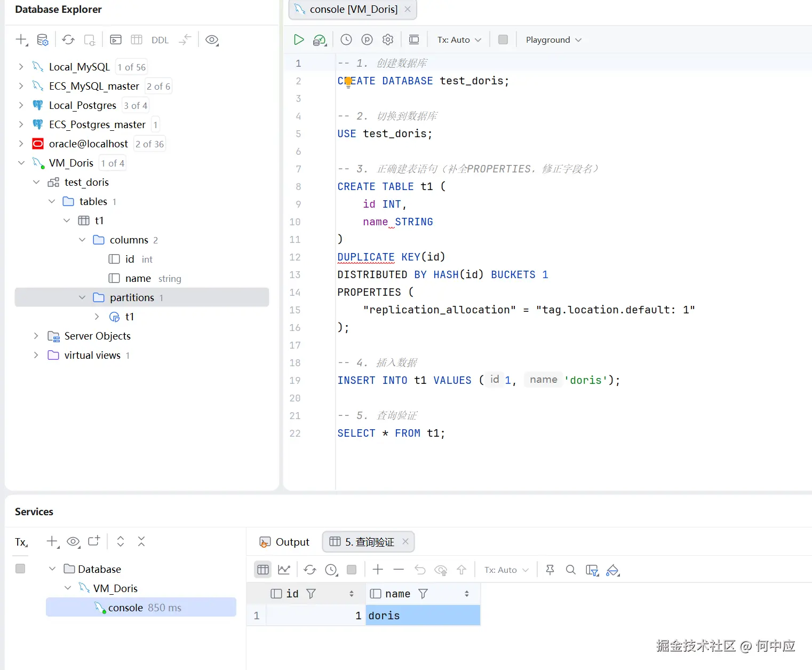Open the query console icon in Database Explorer
The height and width of the screenshot is (670, 812).
(x=116, y=40)
